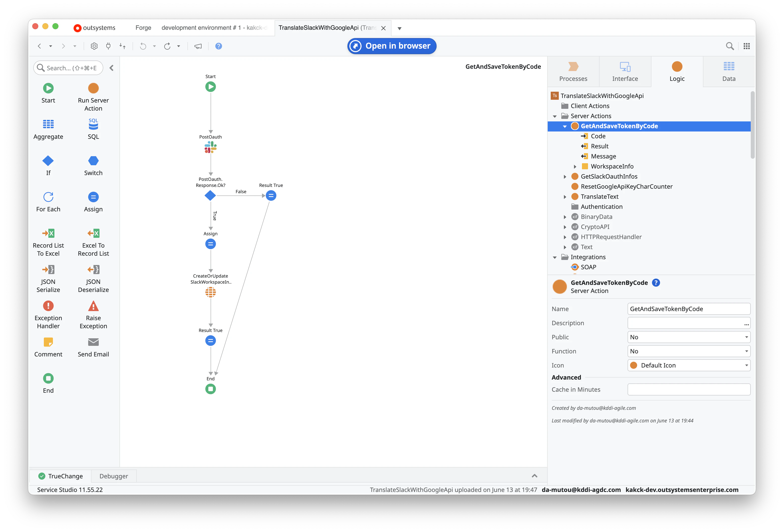Open the Icon dropdown showing Default Icon
This screenshot has height=532, width=784.
[x=689, y=365]
